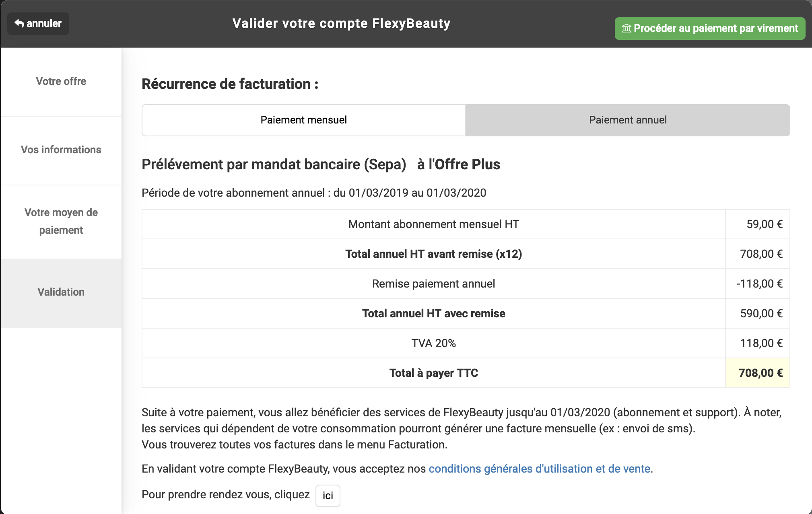Click the Valider votre compte FlexyBeauty title
The height and width of the screenshot is (514, 812).
click(x=341, y=23)
